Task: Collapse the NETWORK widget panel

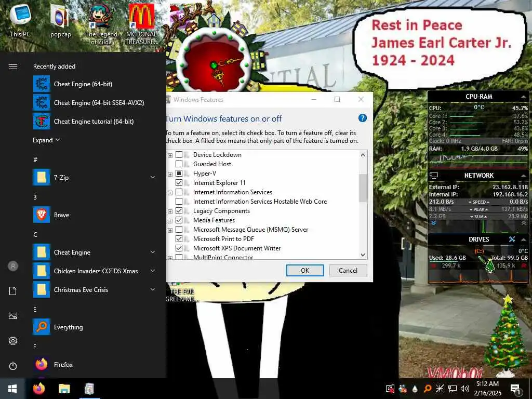Action: tap(524, 176)
